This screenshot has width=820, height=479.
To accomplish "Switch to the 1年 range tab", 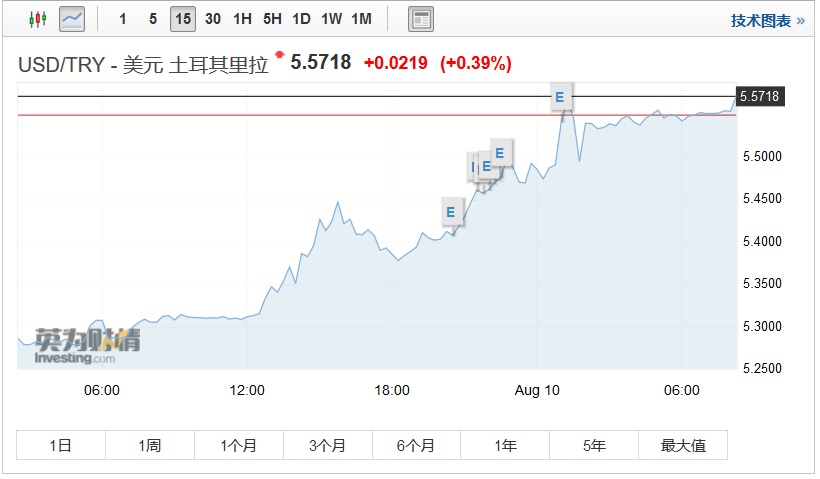I will pos(505,445).
